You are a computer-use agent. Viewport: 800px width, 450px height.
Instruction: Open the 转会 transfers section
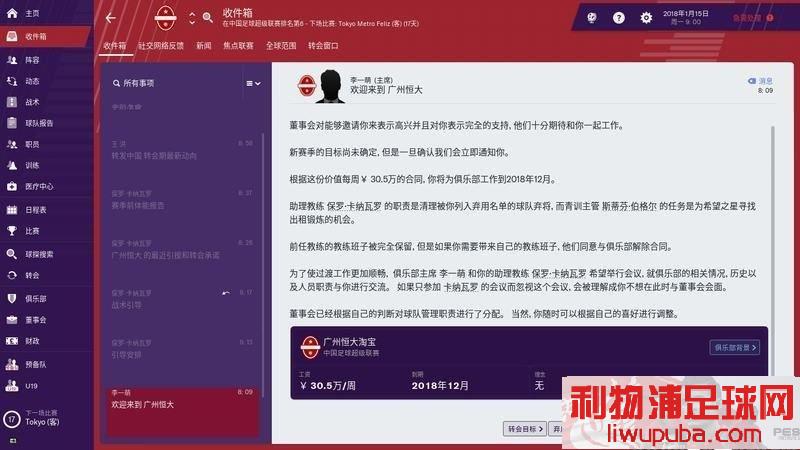[31, 275]
